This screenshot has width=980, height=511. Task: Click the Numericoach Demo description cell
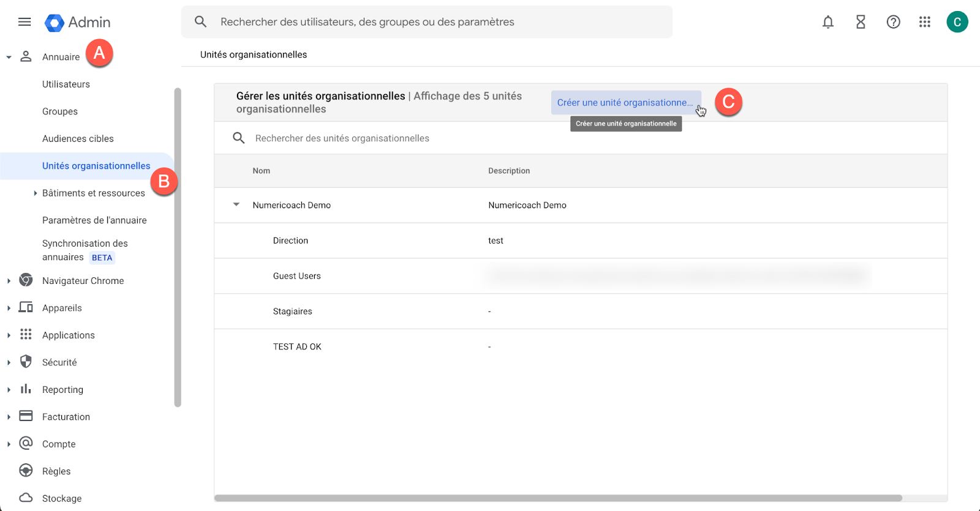click(x=527, y=205)
